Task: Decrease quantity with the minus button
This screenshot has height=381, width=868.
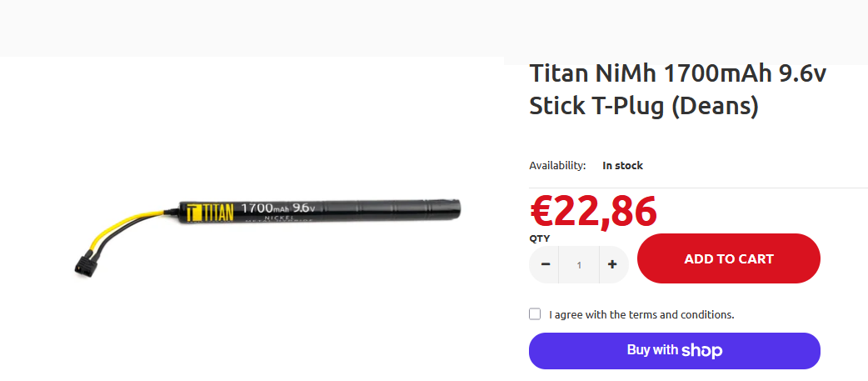Action: [546, 264]
